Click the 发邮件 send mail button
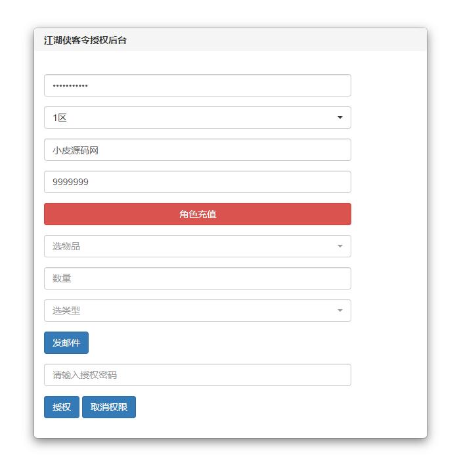This screenshot has width=459, height=476. 66,343
